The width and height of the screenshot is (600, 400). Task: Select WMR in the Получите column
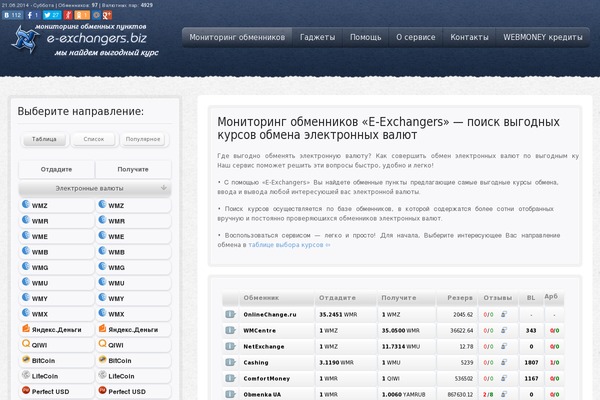pos(133,220)
